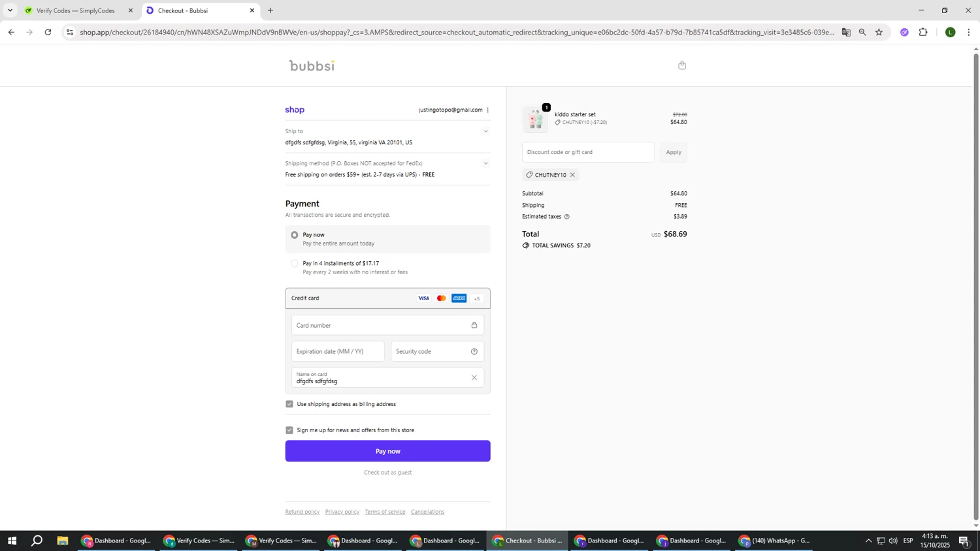The height and width of the screenshot is (551, 980).
Task: Reload the checkout page
Action: 48,32
